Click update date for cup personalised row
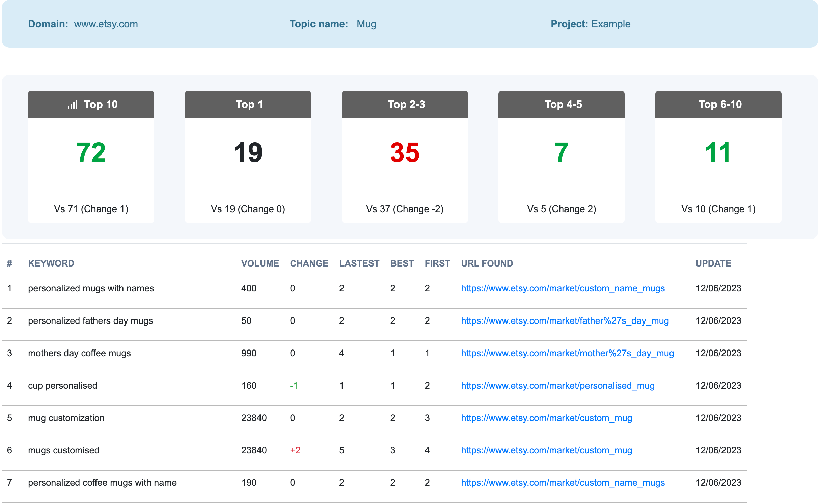Viewport: 820px width, 504px height. coord(719,386)
